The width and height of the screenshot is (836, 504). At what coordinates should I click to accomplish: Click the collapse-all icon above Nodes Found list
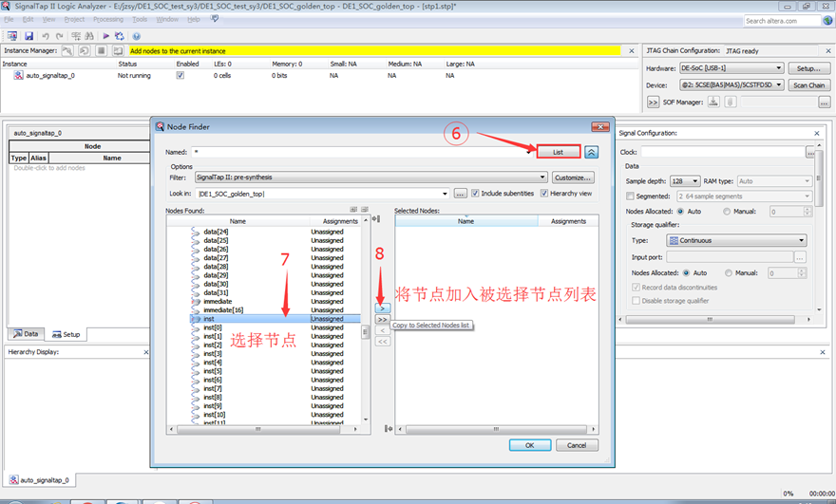tap(365, 210)
